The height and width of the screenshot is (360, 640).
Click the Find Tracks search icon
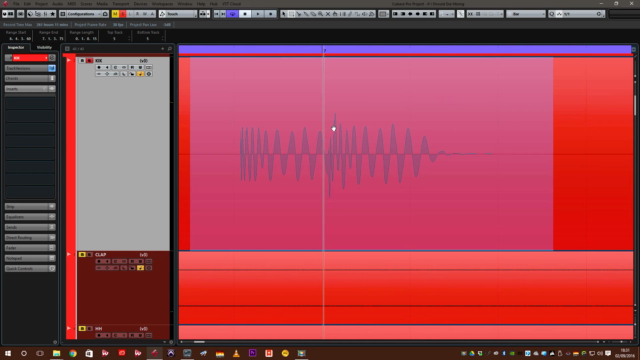169,49
